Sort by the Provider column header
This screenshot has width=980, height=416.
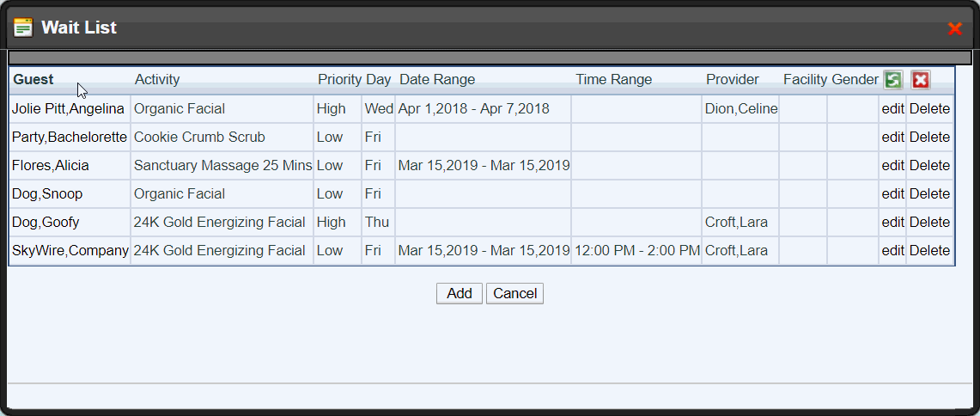point(733,79)
